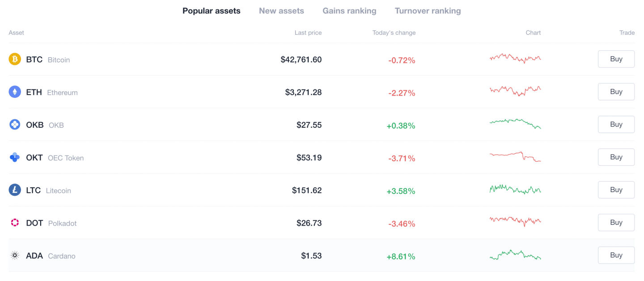Click the OKT OEC Token icon
This screenshot has height=281, width=644.
(15, 157)
